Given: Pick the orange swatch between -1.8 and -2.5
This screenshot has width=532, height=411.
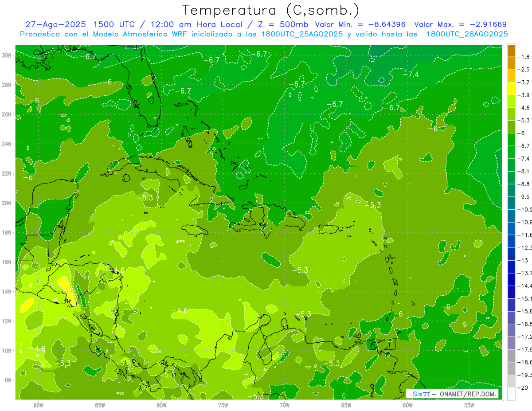Looking at the screenshot, I should click(x=511, y=63).
